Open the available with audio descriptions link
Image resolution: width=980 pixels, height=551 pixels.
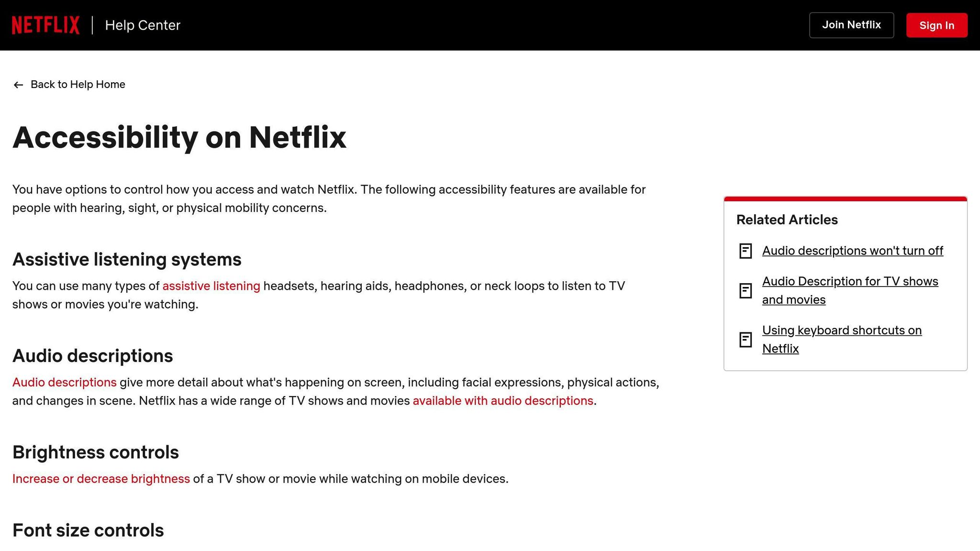pos(501,401)
